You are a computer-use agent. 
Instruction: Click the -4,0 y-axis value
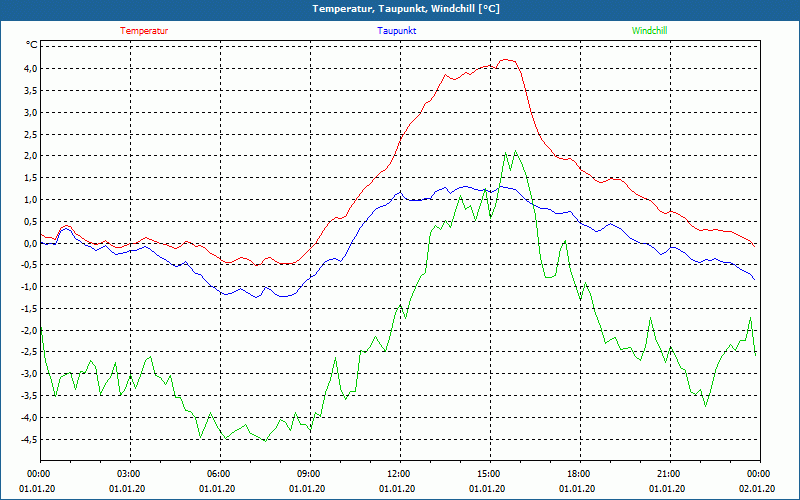point(29,418)
